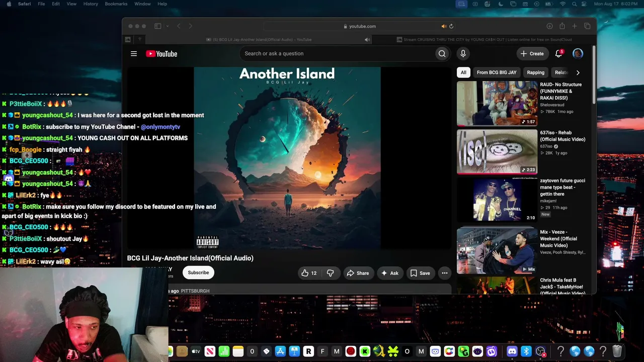Open the YouTube account avatar menu

578,54
